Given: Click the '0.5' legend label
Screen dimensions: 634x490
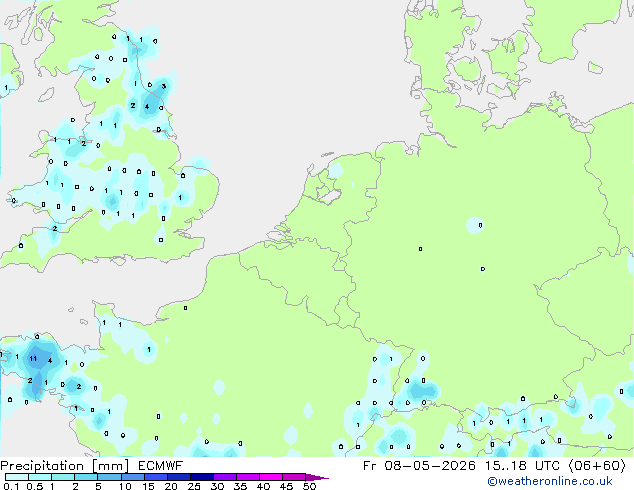Looking at the screenshot, I should [35, 486].
